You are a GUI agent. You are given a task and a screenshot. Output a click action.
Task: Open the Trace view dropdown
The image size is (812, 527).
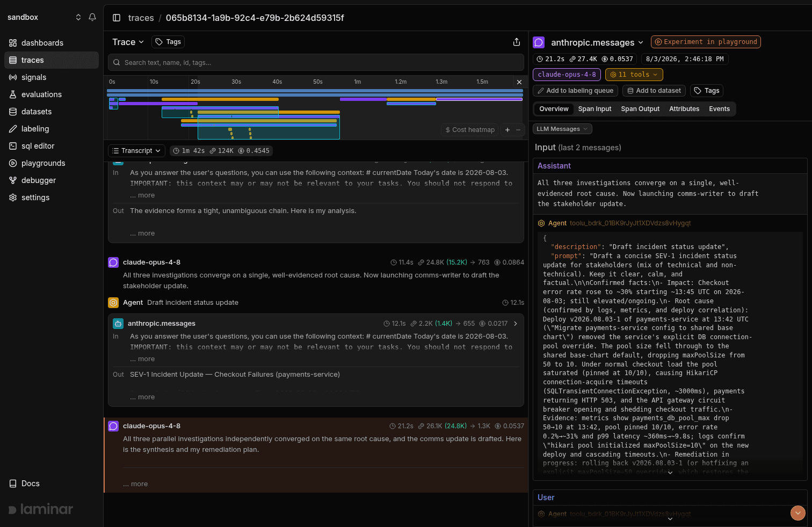(128, 42)
